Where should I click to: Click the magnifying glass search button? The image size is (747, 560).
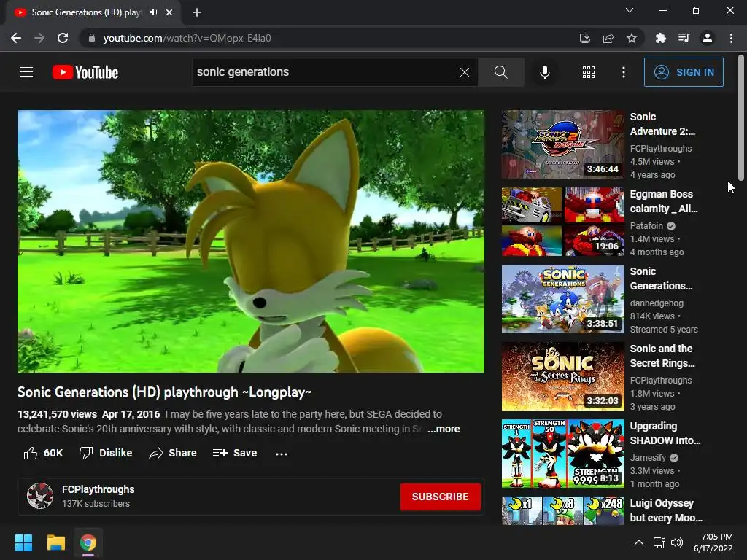pyautogui.click(x=500, y=72)
